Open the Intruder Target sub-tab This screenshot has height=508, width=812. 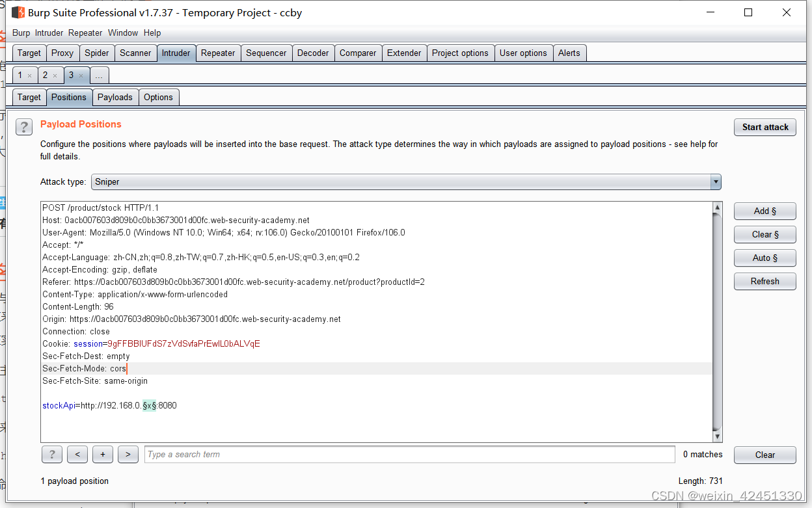pos(29,98)
